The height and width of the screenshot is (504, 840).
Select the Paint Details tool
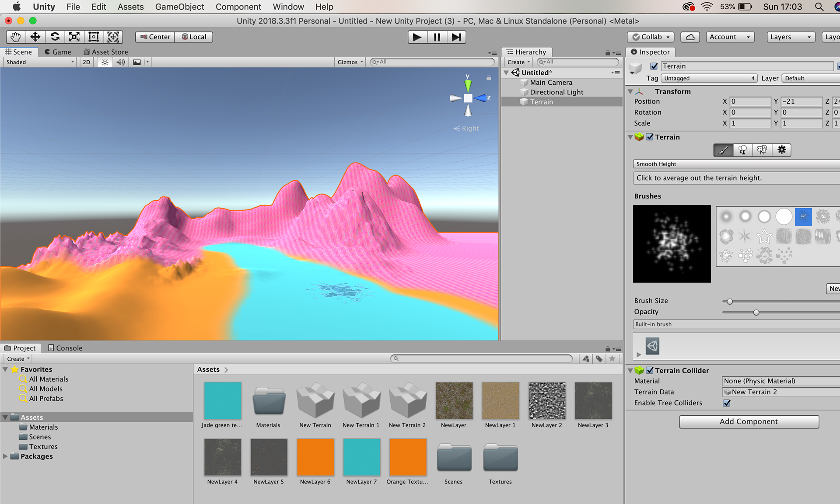pos(762,150)
